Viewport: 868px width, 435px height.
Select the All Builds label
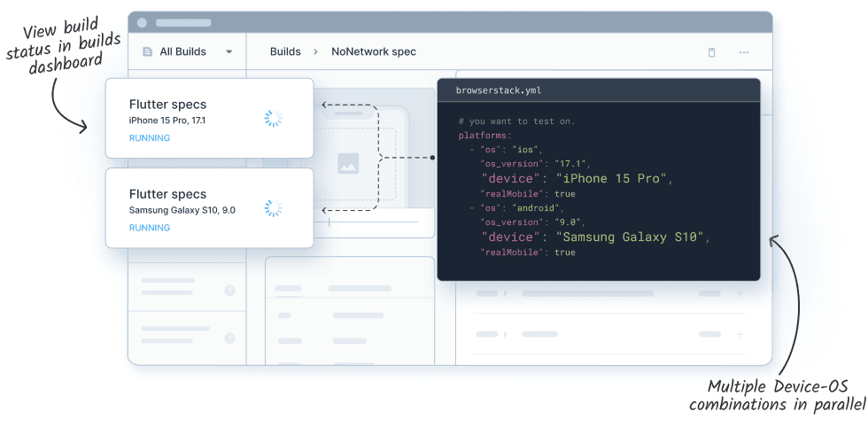click(x=182, y=51)
